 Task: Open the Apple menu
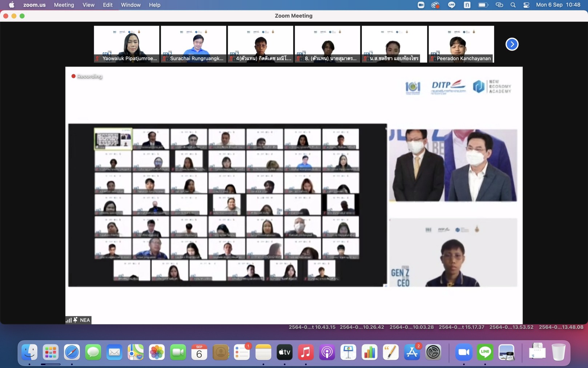click(12, 5)
